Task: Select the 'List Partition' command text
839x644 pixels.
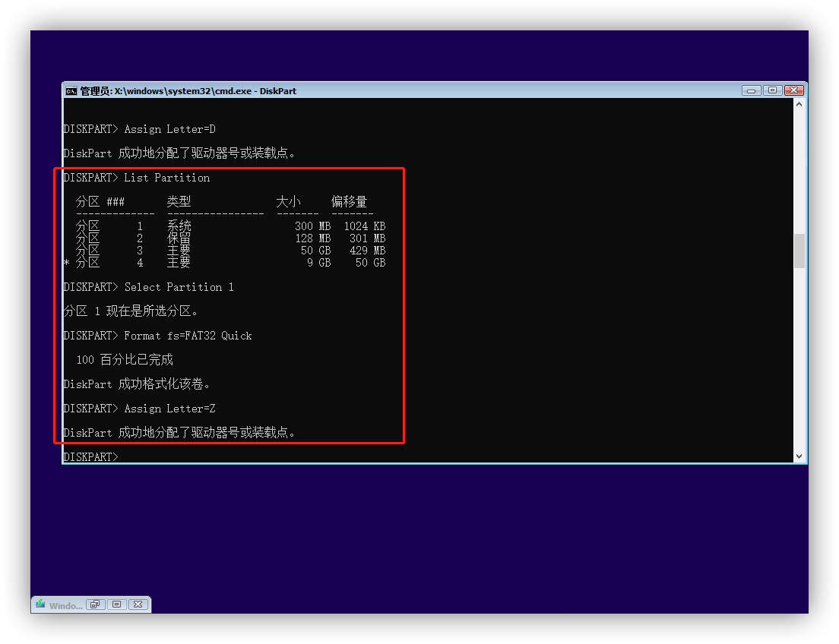Action: 167,177
